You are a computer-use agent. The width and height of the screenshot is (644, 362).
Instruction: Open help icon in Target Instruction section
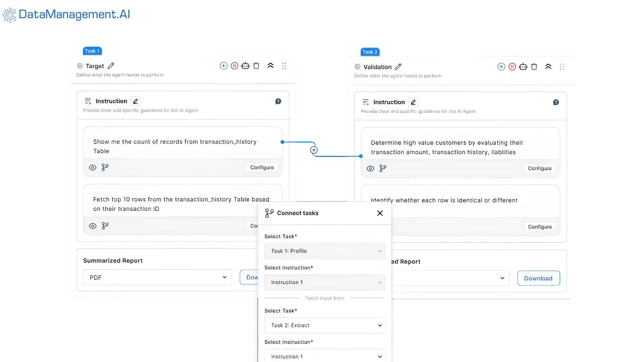tap(278, 101)
